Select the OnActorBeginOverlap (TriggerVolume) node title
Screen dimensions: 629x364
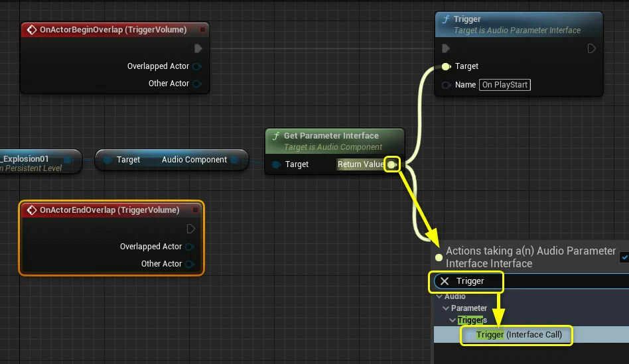(x=113, y=30)
